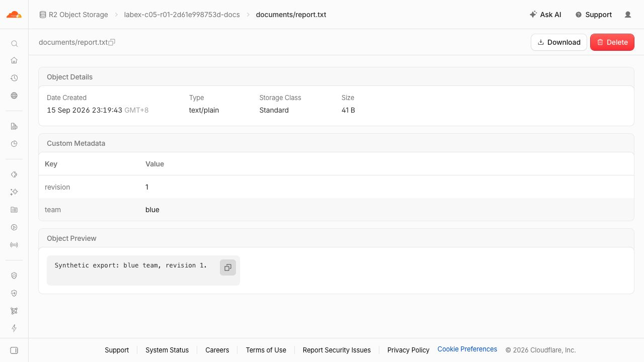Open the globe domains icon
Screen dimensions: 644x362
(x=14, y=96)
